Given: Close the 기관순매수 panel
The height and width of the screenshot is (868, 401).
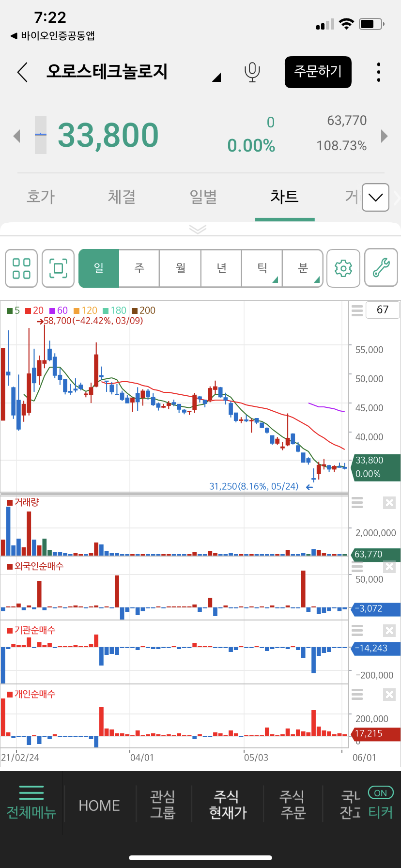Looking at the screenshot, I should point(389,630).
